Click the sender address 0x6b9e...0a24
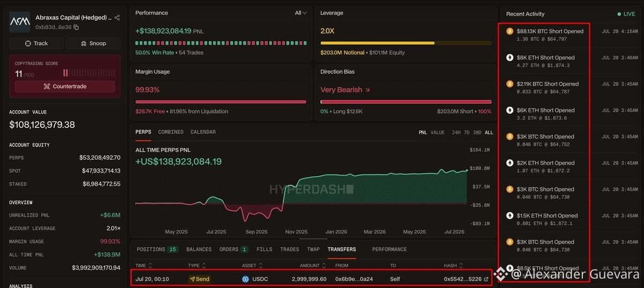 [x=354, y=279]
